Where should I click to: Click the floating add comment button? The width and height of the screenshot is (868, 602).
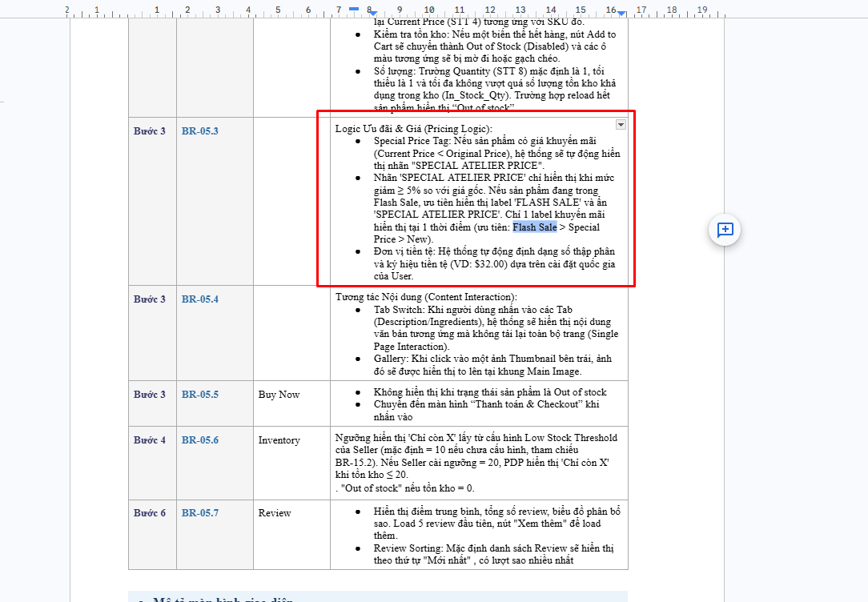click(725, 230)
